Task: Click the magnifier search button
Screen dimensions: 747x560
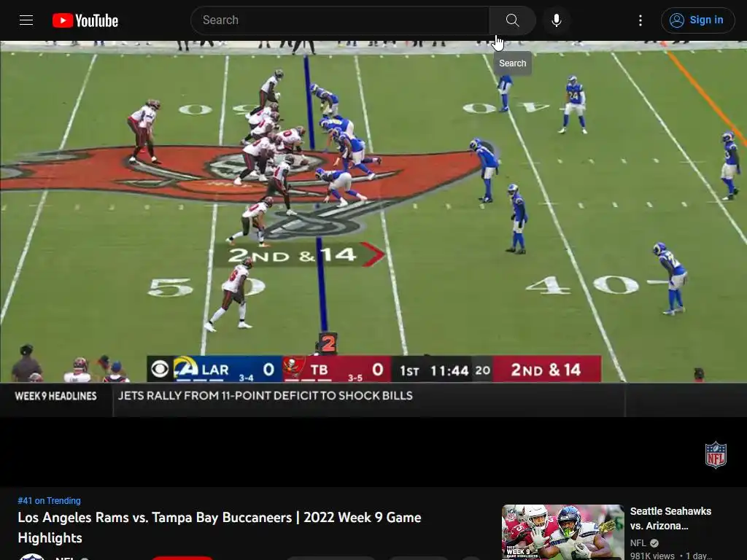Action: (513, 20)
